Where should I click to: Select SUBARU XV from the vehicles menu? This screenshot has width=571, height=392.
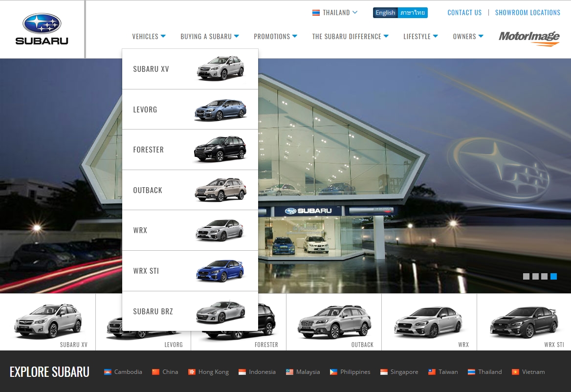pyautogui.click(x=190, y=69)
